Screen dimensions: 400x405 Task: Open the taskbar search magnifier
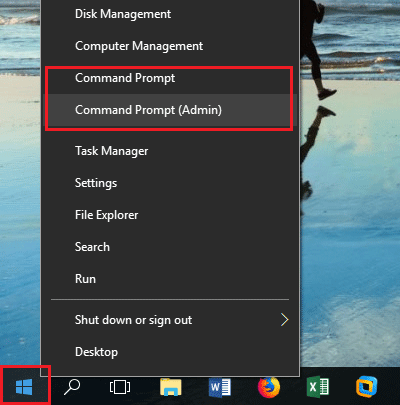(72, 387)
